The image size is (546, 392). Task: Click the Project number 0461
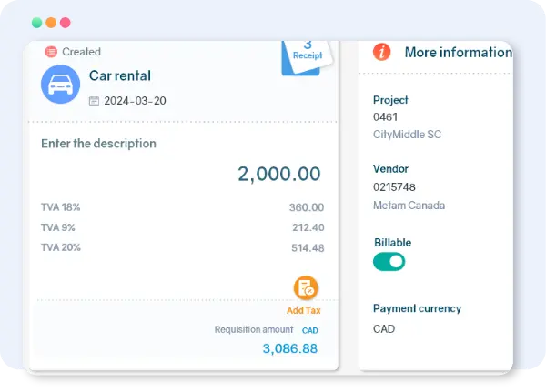387,117
